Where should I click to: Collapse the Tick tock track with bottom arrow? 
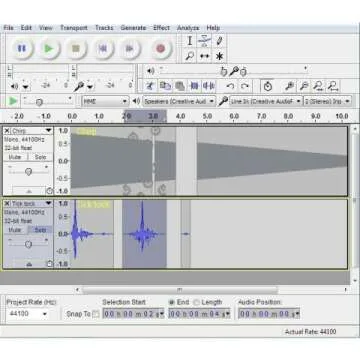pos(29,264)
